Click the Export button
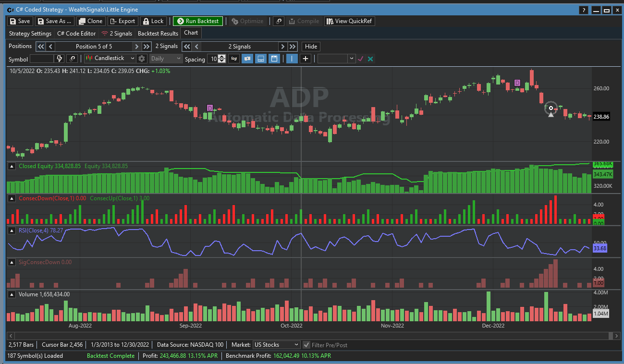 [122, 21]
